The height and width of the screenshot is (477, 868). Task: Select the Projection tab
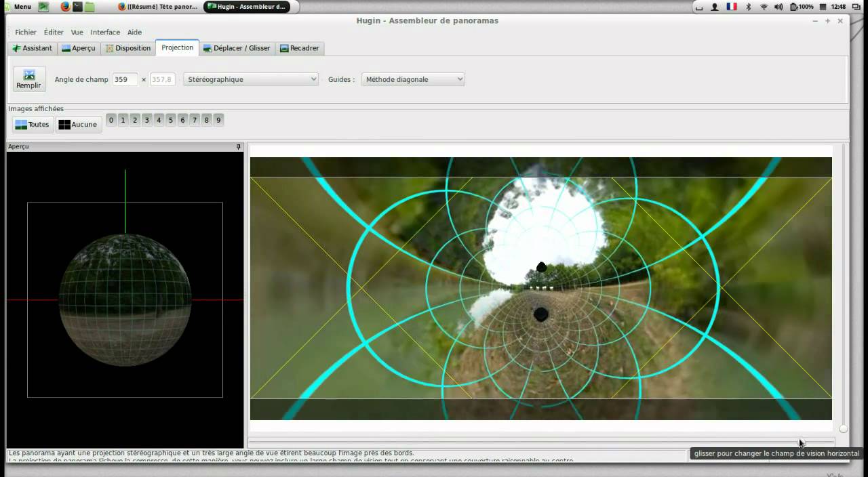(x=177, y=47)
